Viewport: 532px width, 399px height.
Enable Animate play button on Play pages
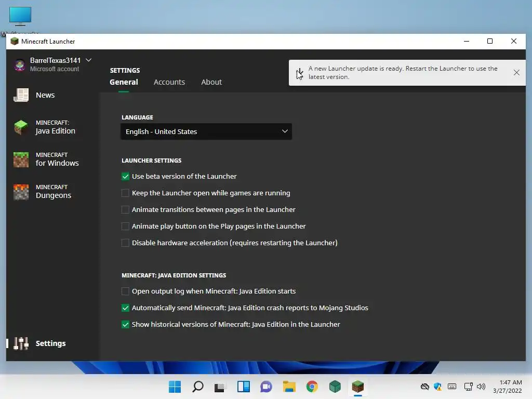point(125,227)
